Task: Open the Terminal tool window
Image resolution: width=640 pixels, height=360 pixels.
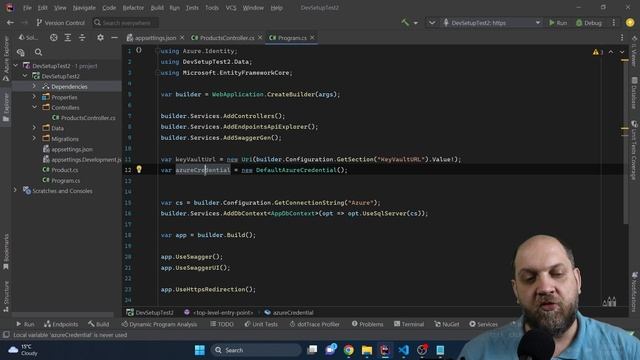Action: point(409,324)
